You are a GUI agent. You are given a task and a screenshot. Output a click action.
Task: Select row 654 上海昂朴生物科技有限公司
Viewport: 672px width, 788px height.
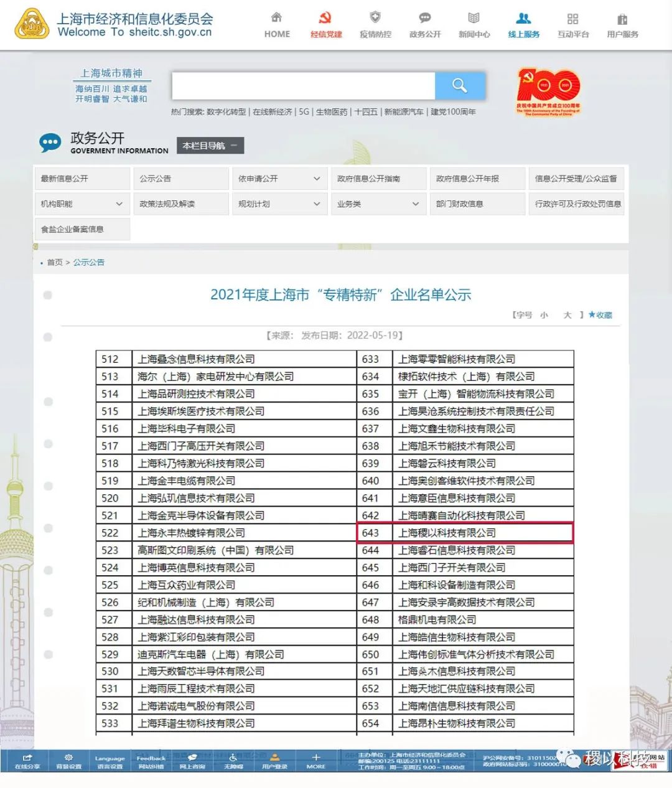click(465, 723)
